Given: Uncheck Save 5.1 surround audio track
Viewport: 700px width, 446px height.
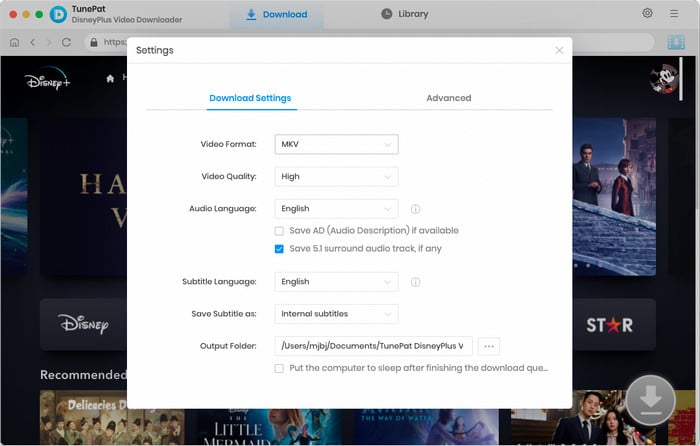Looking at the screenshot, I should pyautogui.click(x=279, y=249).
